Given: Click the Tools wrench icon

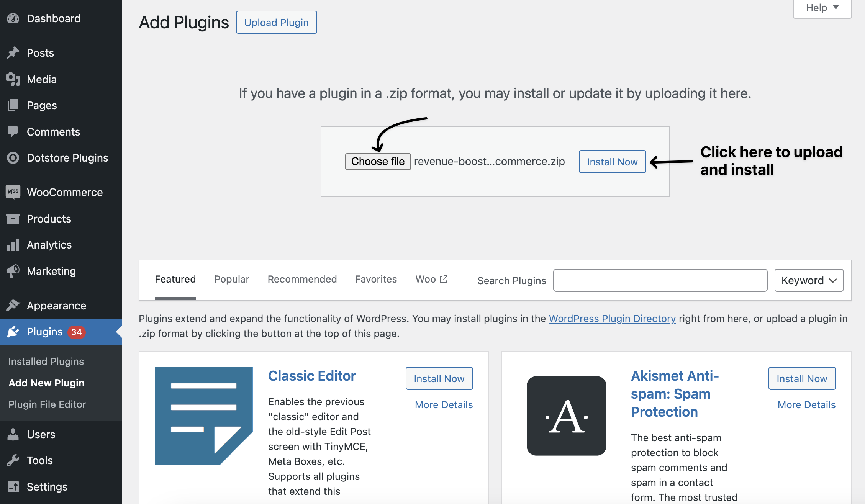Looking at the screenshot, I should (13, 460).
